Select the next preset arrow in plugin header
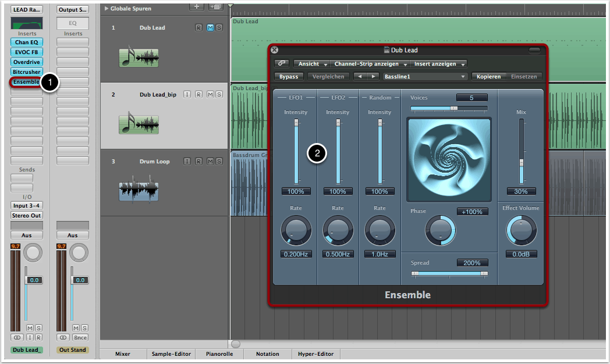 (x=372, y=76)
